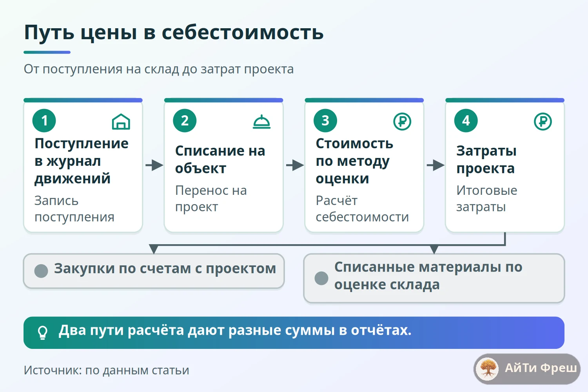
Task: Click the numbered circle 4 badge
Action: (466, 121)
